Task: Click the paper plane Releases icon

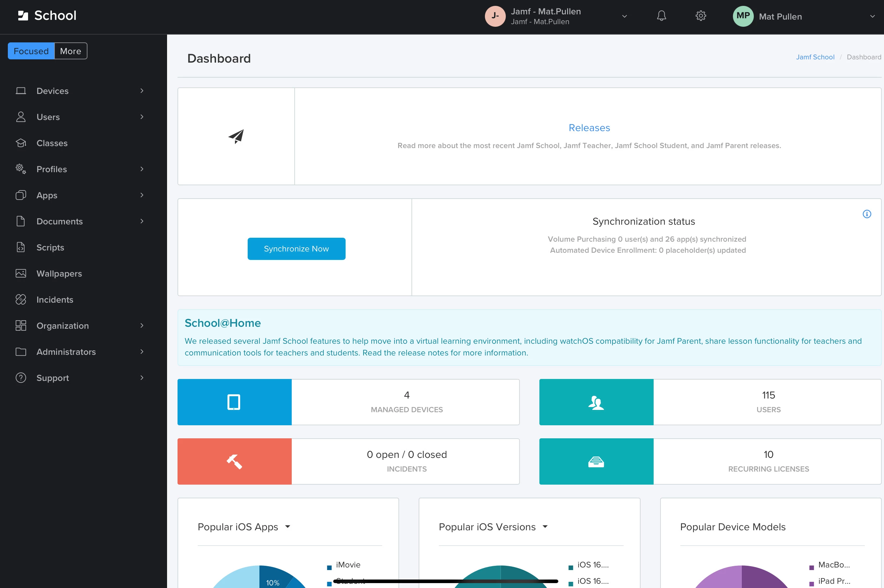Action: coord(236,137)
